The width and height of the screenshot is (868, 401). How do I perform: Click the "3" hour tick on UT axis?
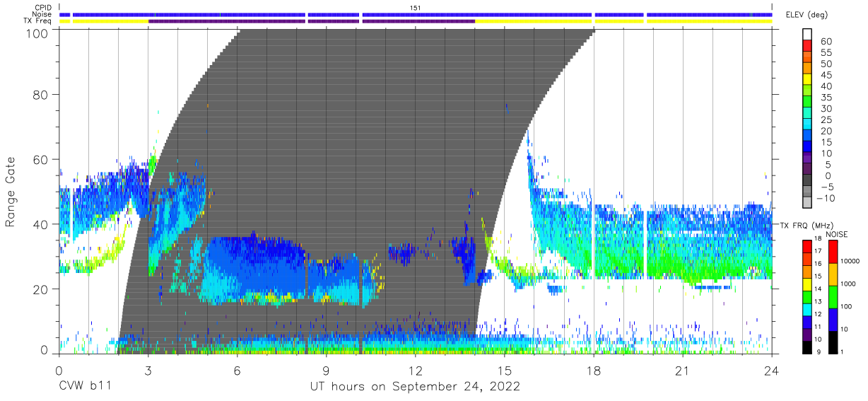pos(148,370)
